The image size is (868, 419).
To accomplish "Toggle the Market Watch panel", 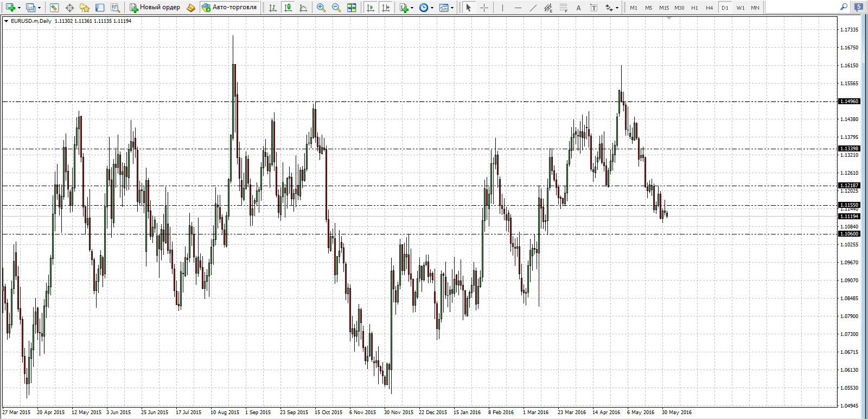I will [54, 8].
